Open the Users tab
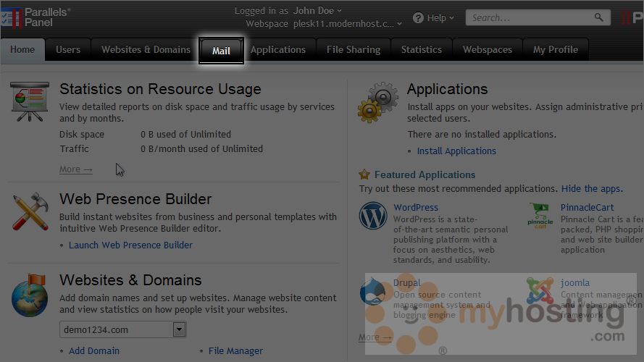Viewport: 644px width, 362px height. [x=68, y=50]
